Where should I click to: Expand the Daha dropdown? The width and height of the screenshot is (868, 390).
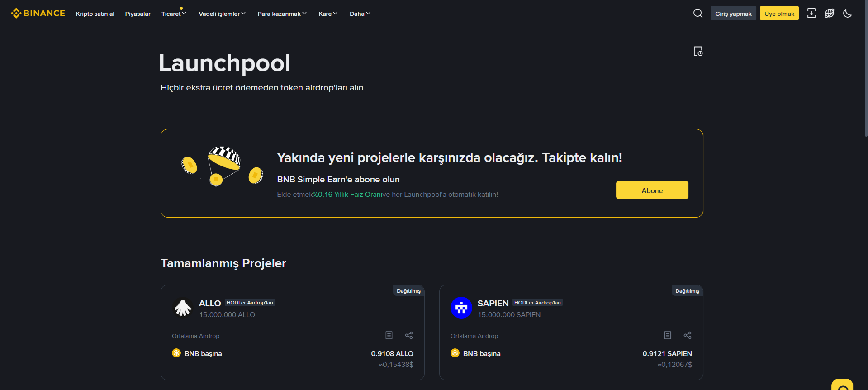360,14
